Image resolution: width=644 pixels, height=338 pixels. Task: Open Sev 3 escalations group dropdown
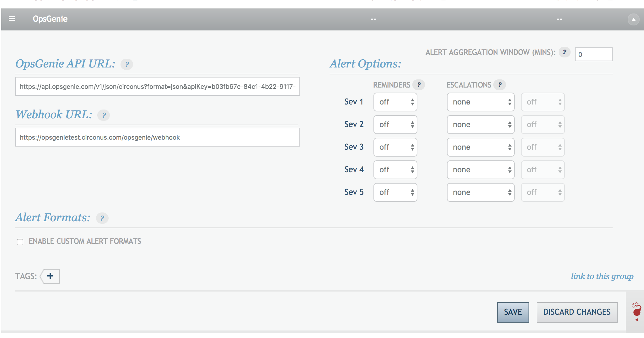pos(480,147)
